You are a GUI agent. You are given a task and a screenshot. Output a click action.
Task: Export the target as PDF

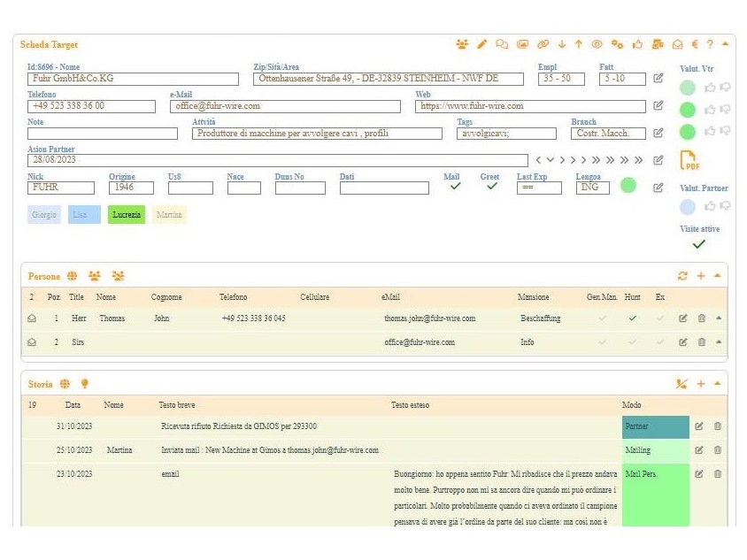pos(689,160)
